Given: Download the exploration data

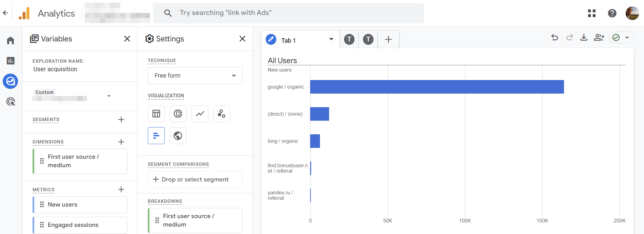Looking at the screenshot, I should tap(584, 37).
